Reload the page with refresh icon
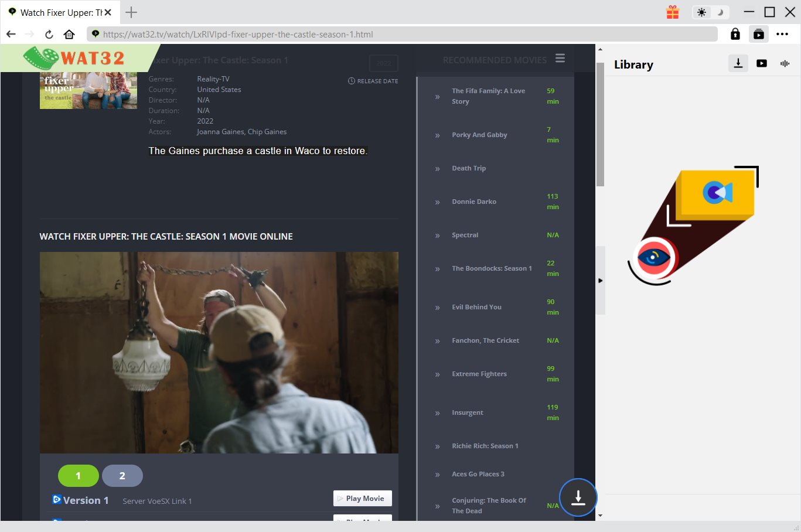The image size is (801, 532). click(x=49, y=34)
